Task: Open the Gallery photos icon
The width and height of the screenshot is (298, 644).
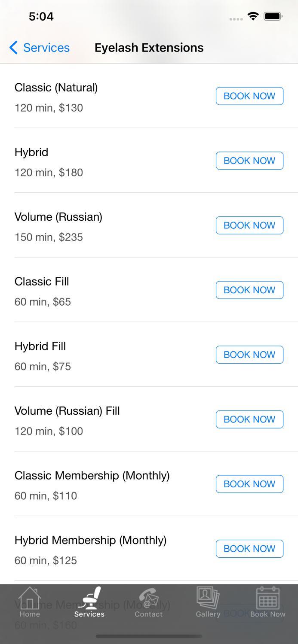Action: point(208,598)
